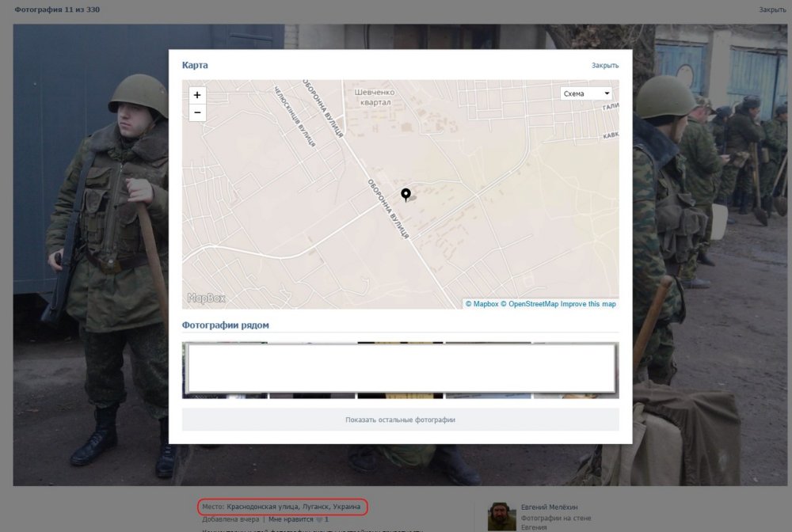Zoom in the map with plus button

[x=197, y=95]
